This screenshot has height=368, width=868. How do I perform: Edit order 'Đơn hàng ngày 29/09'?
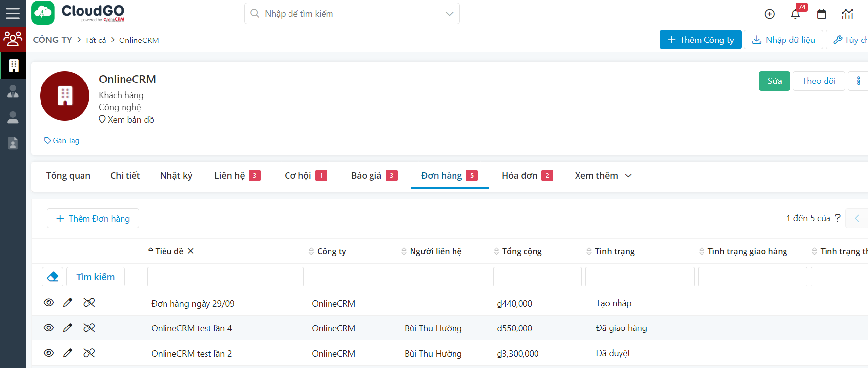[x=68, y=303]
